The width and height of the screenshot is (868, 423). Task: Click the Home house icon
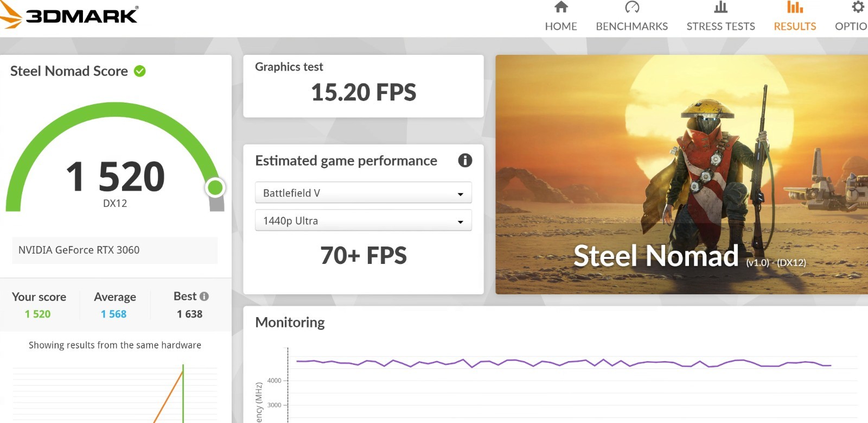click(x=561, y=7)
